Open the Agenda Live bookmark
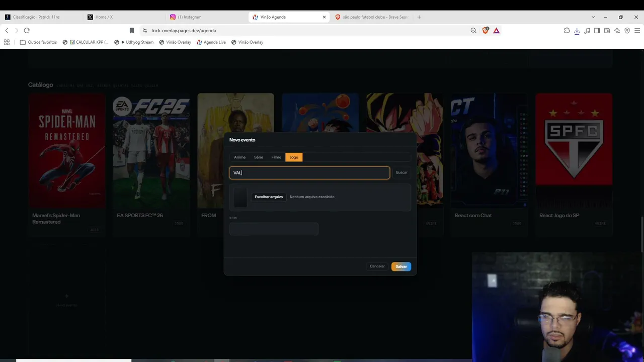This screenshot has height=362, width=644. click(x=211, y=42)
